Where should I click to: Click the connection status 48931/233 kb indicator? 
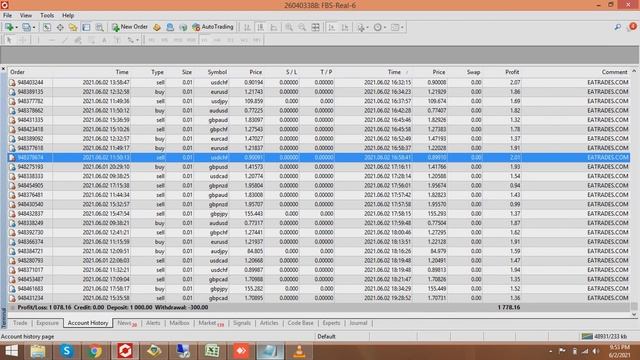pyautogui.click(x=604, y=336)
